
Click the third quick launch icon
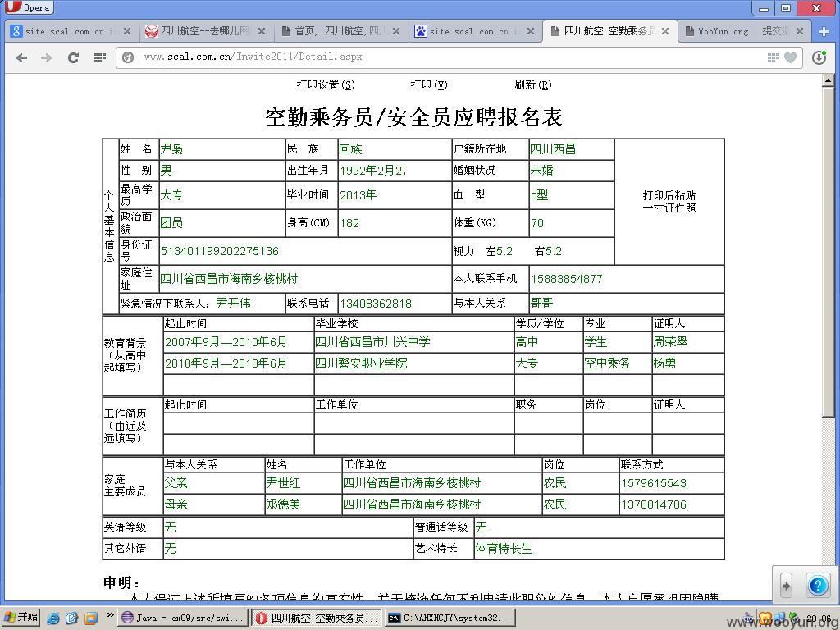(91, 618)
